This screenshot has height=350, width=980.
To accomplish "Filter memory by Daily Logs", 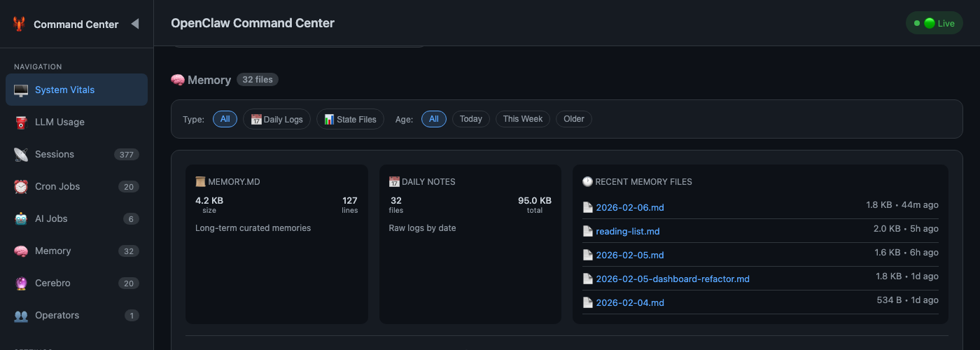I will [276, 119].
